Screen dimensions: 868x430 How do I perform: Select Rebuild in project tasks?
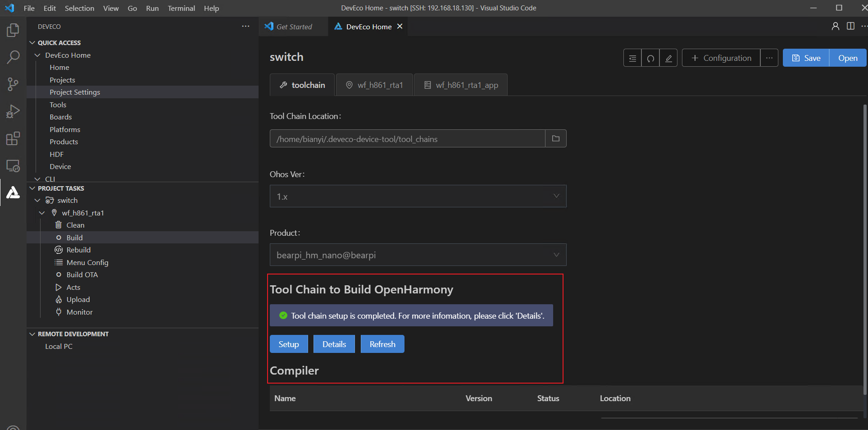(78, 250)
